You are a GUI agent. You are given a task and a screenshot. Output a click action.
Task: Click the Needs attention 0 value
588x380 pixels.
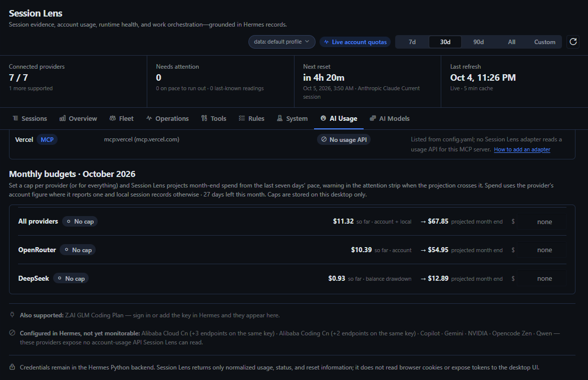point(159,78)
